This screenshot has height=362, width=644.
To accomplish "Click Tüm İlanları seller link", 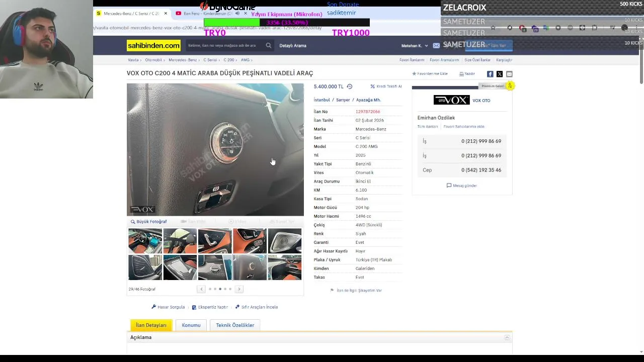I will click(x=428, y=127).
